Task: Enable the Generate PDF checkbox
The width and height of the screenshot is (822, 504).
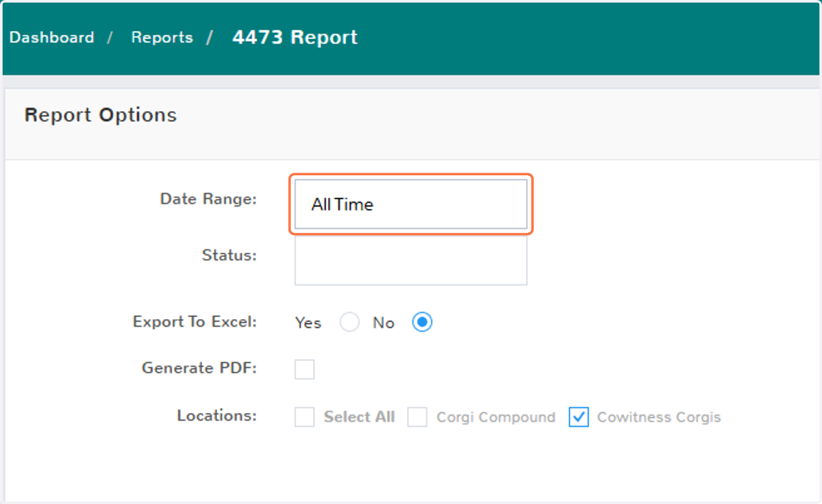Action: click(304, 369)
